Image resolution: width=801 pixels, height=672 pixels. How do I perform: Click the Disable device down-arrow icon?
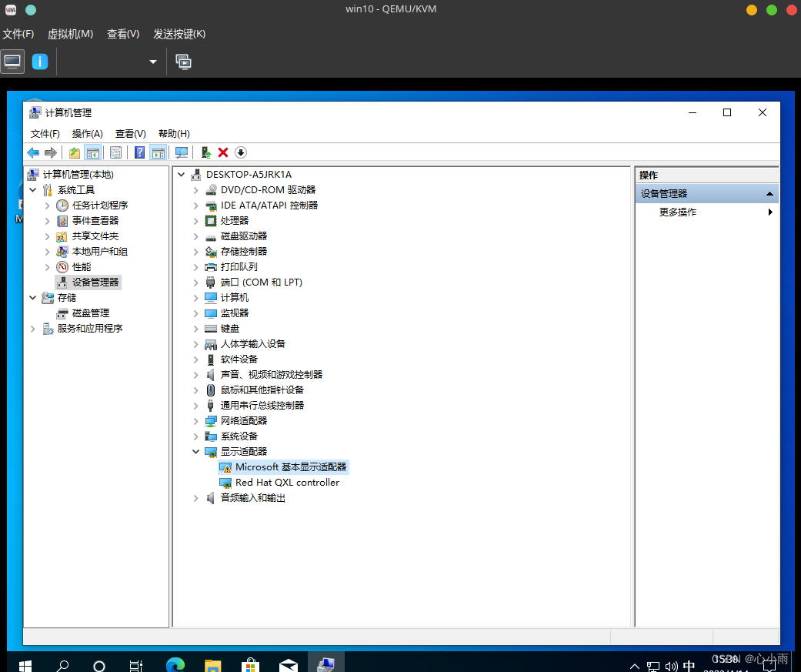[x=241, y=152]
